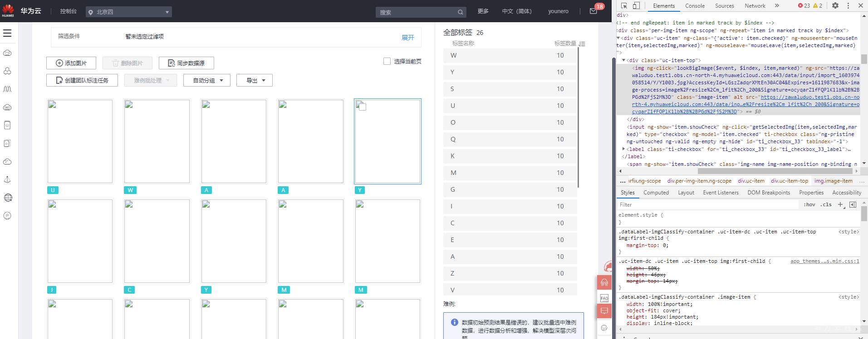Open the 更多 menu in header
This screenshot has width=868, height=339.
point(483,11)
